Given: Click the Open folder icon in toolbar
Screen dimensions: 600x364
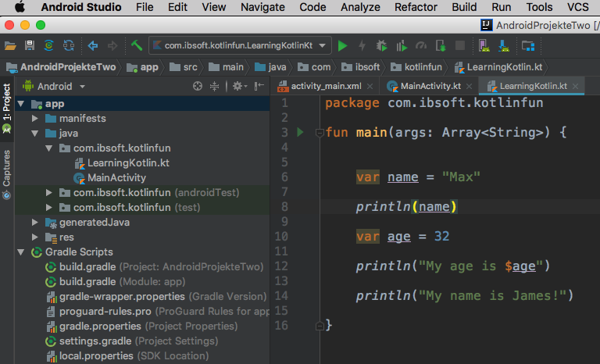Looking at the screenshot, I should click(10, 46).
